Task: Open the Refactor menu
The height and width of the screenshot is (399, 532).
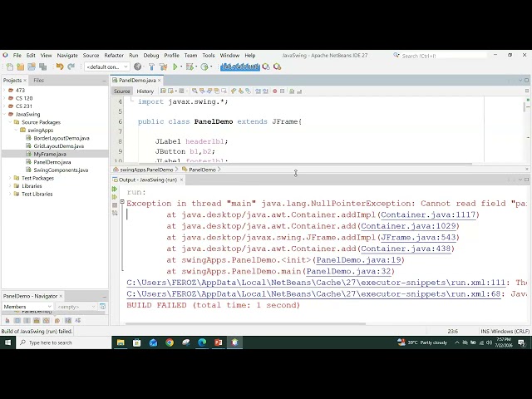Action: (114, 56)
